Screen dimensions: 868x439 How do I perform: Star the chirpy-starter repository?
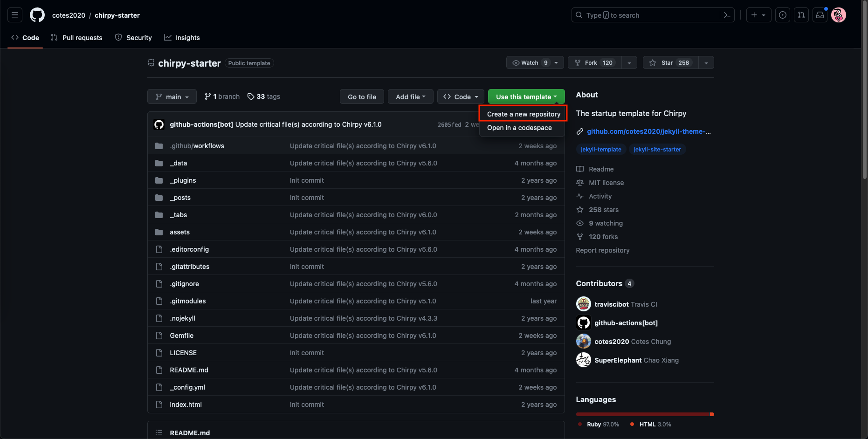[x=670, y=63]
